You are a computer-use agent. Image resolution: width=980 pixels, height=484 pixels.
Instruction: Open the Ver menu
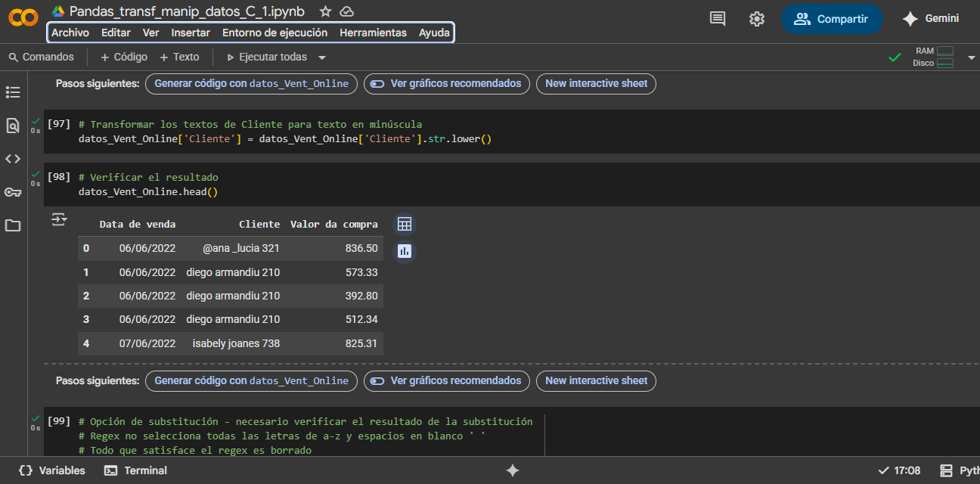(x=151, y=33)
